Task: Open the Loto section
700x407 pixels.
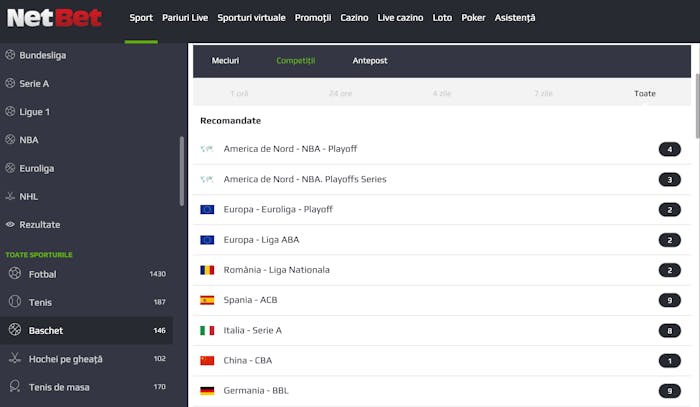Action: point(442,18)
